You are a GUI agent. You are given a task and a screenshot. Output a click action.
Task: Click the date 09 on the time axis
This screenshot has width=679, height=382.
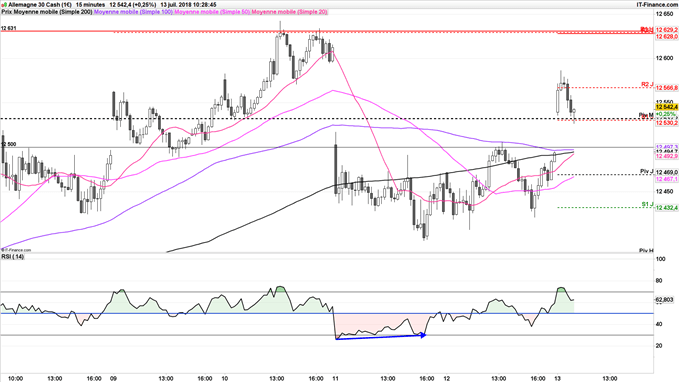click(x=113, y=378)
